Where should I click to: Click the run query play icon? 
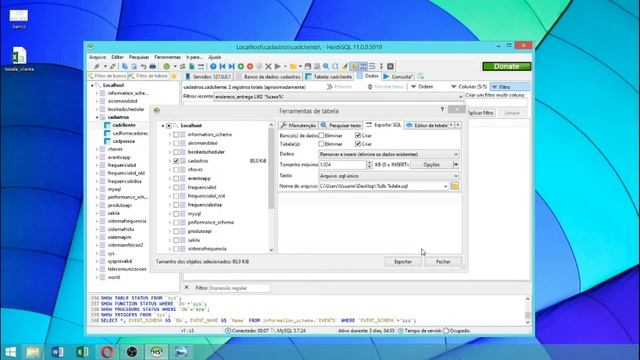278,66
